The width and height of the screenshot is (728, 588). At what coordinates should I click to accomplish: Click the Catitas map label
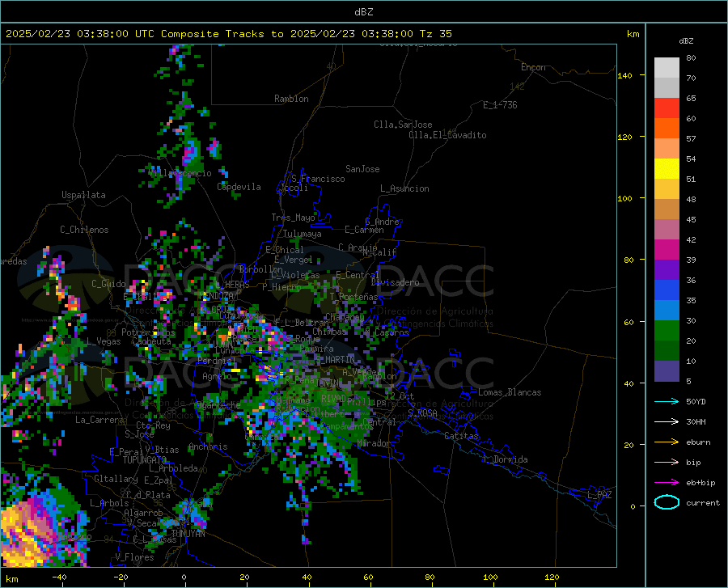[462, 436]
